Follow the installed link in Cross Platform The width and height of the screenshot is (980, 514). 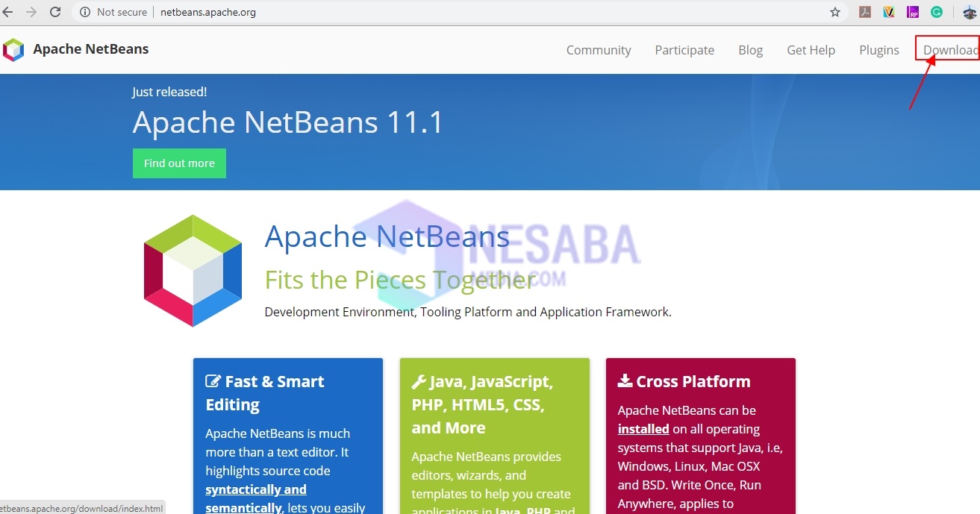point(643,429)
